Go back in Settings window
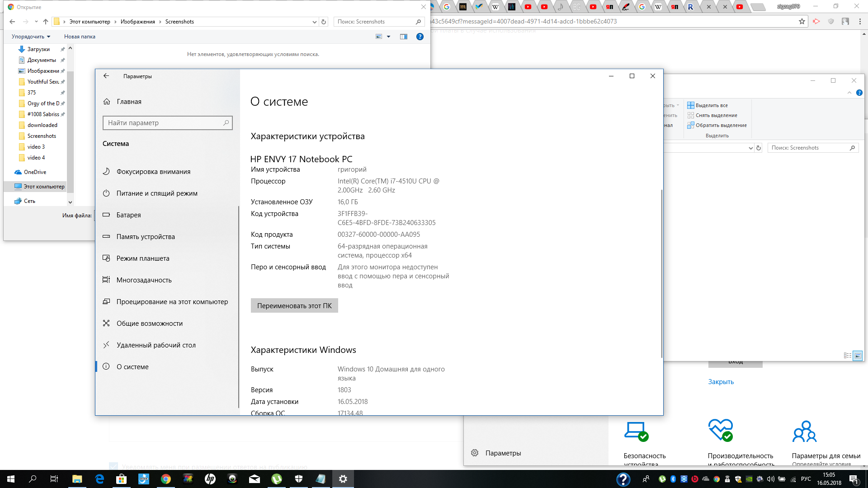The width and height of the screenshot is (868, 488). tap(106, 76)
